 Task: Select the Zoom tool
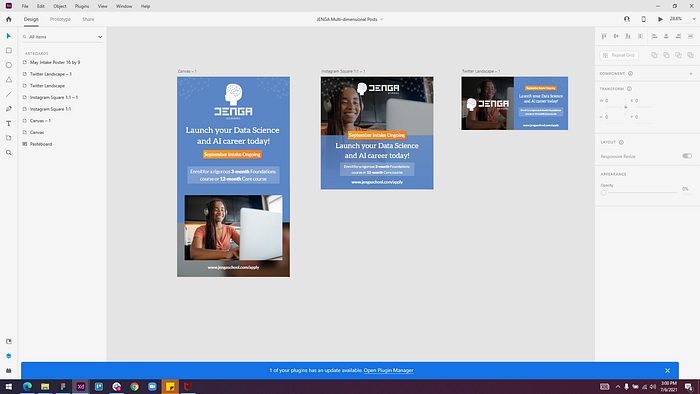click(x=8, y=153)
